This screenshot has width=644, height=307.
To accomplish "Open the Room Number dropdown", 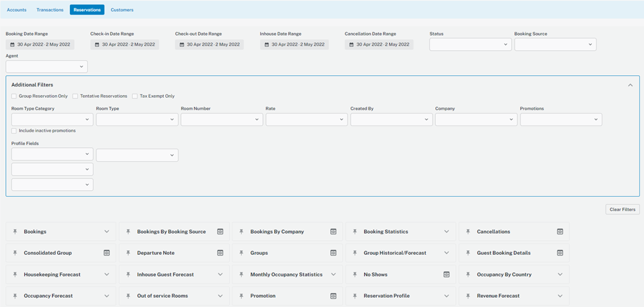I will [x=222, y=119].
